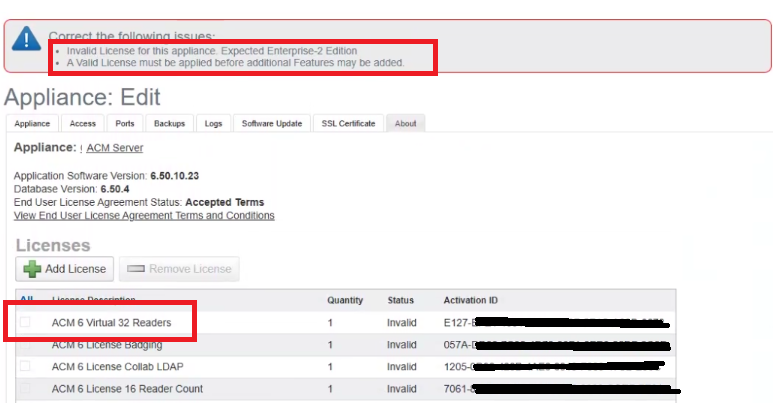View End User License Agreement Terms link

click(144, 215)
